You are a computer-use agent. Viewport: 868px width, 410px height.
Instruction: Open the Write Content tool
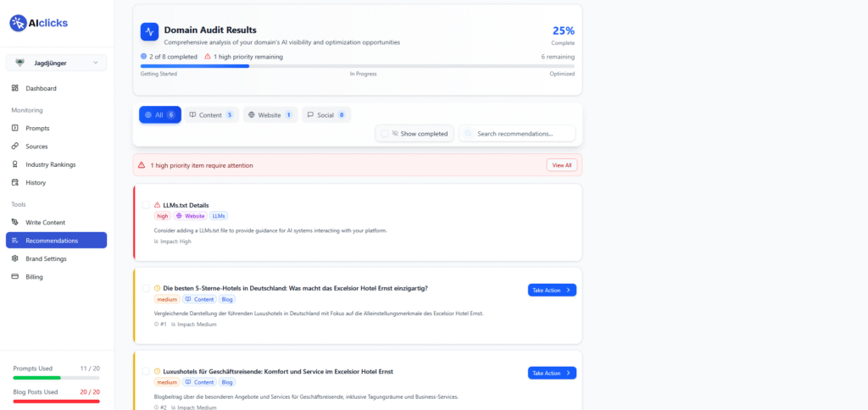coord(46,222)
